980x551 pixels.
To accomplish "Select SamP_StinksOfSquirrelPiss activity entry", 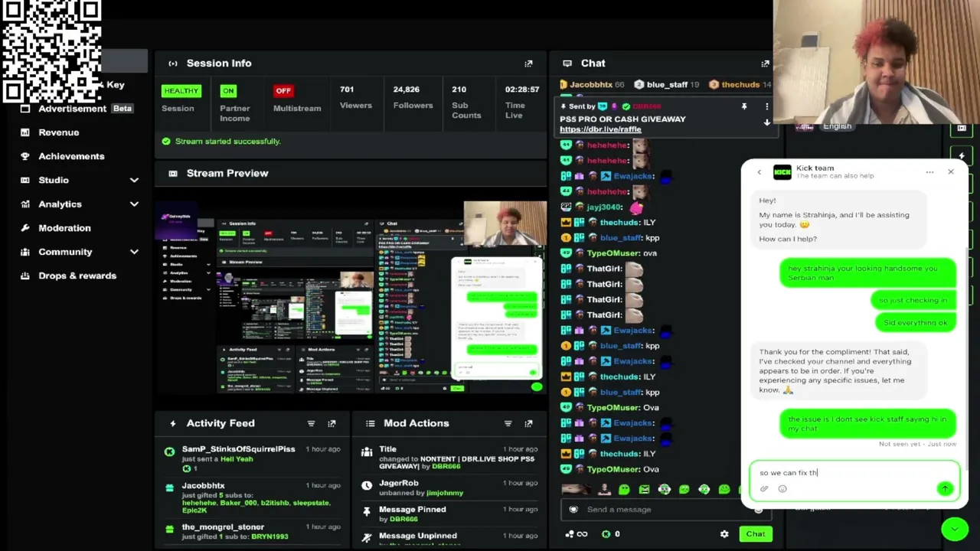I will [x=254, y=458].
